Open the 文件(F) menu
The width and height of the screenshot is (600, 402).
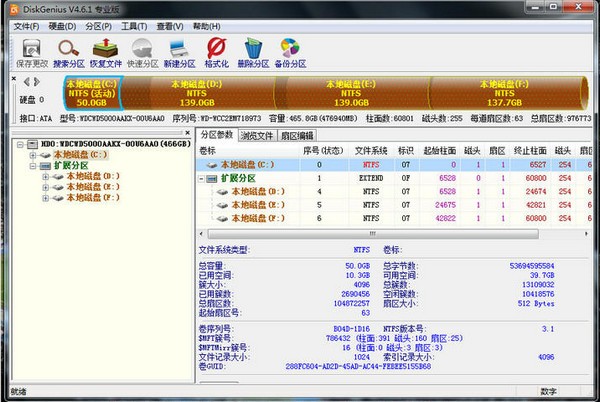[x=26, y=26]
